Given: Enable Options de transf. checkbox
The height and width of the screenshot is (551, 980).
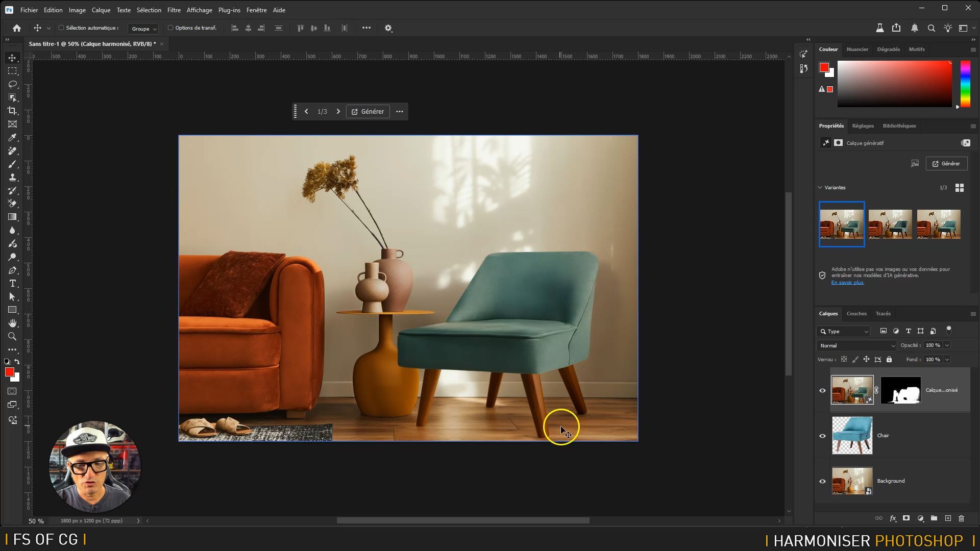Looking at the screenshot, I should [170, 28].
